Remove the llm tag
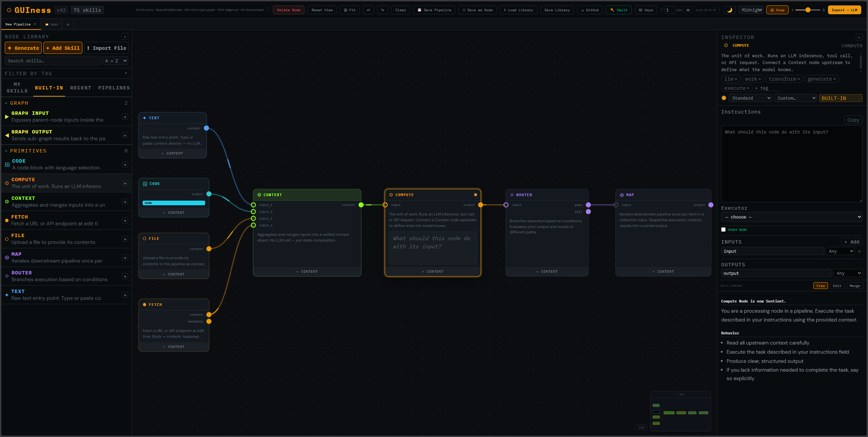The image size is (868, 437). (736, 79)
